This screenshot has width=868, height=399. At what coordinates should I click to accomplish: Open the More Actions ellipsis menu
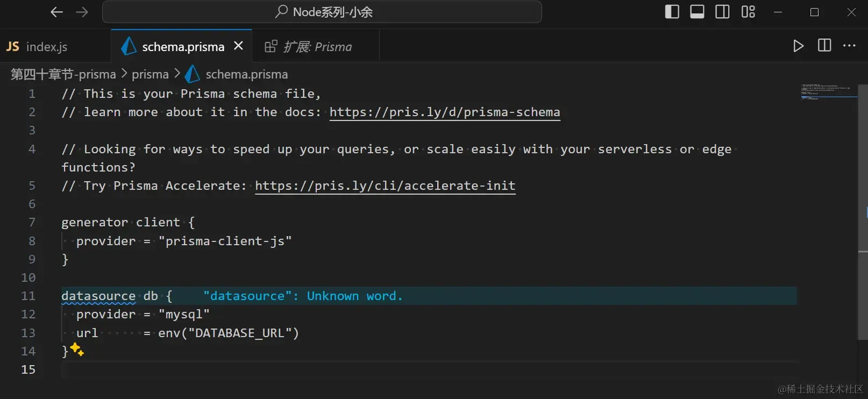pyautogui.click(x=850, y=46)
